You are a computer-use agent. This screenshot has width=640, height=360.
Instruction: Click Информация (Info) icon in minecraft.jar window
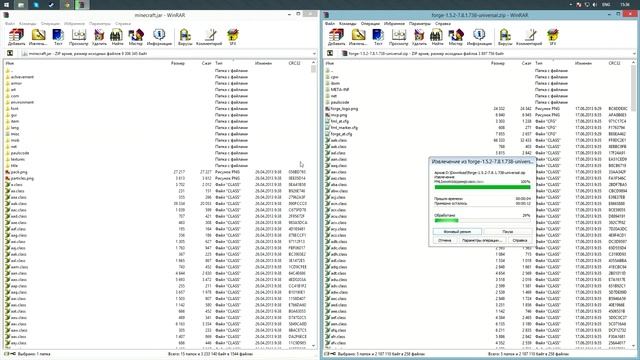(x=159, y=37)
